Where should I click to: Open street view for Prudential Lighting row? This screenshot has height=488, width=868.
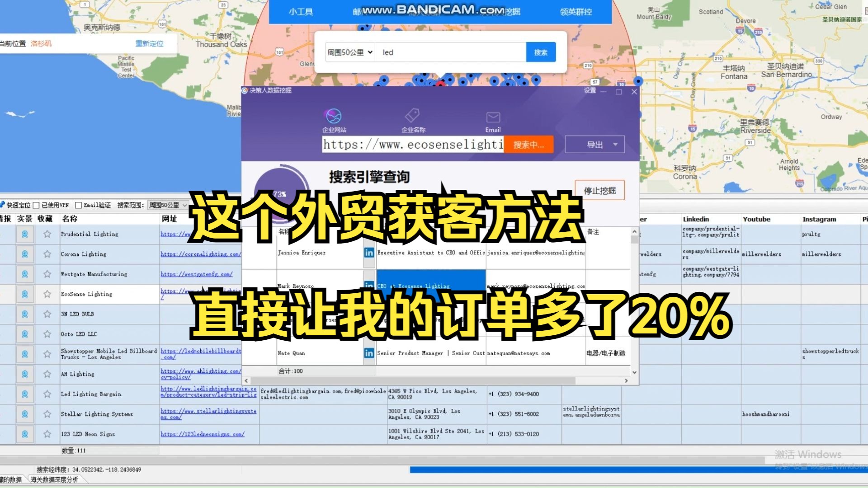point(25,234)
